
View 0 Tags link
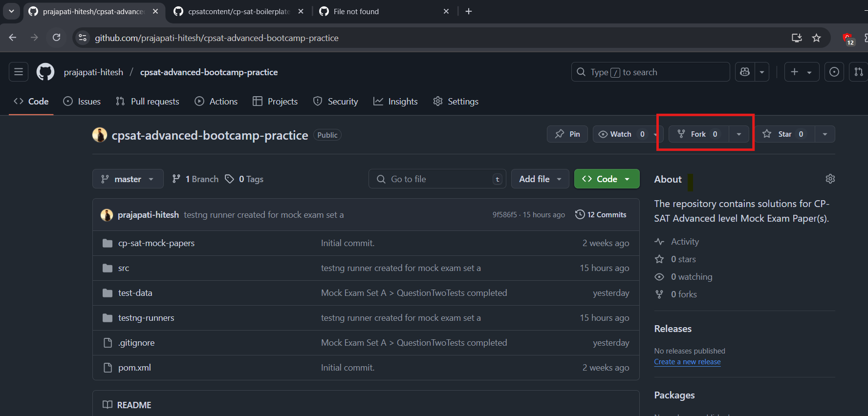244,179
